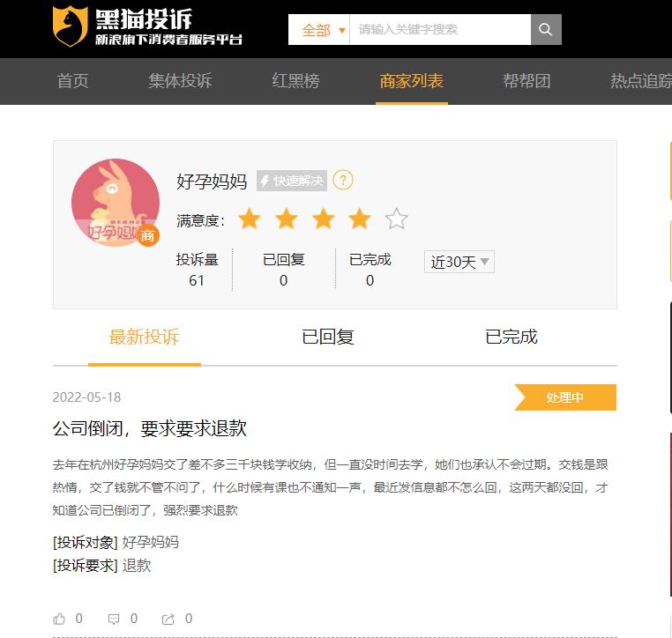The height and width of the screenshot is (638, 672).
Task: Open 集体投诉 in the navigation bar
Action: click(x=180, y=81)
